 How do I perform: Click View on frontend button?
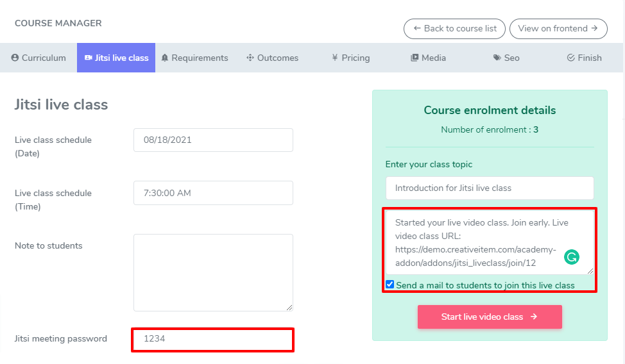click(558, 28)
